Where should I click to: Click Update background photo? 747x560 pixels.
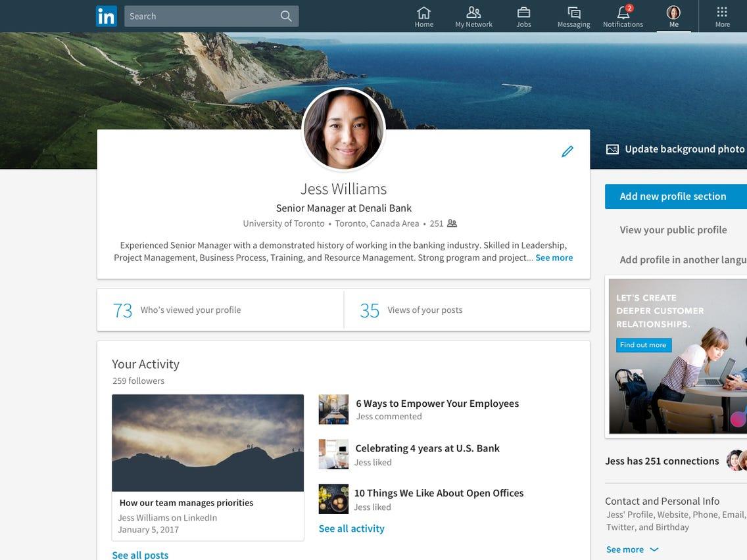(684, 149)
